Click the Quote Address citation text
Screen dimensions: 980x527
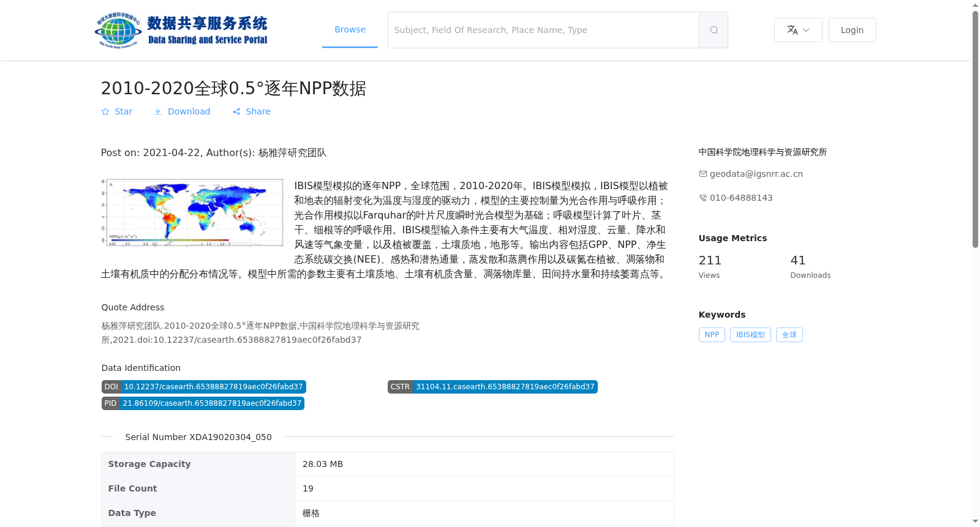coord(260,333)
